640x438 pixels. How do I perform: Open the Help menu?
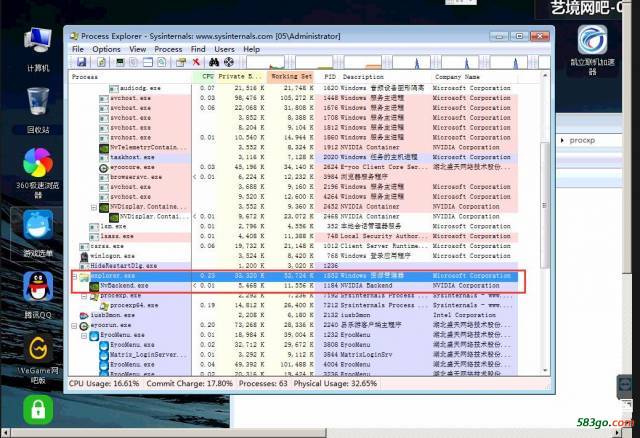click(251, 49)
